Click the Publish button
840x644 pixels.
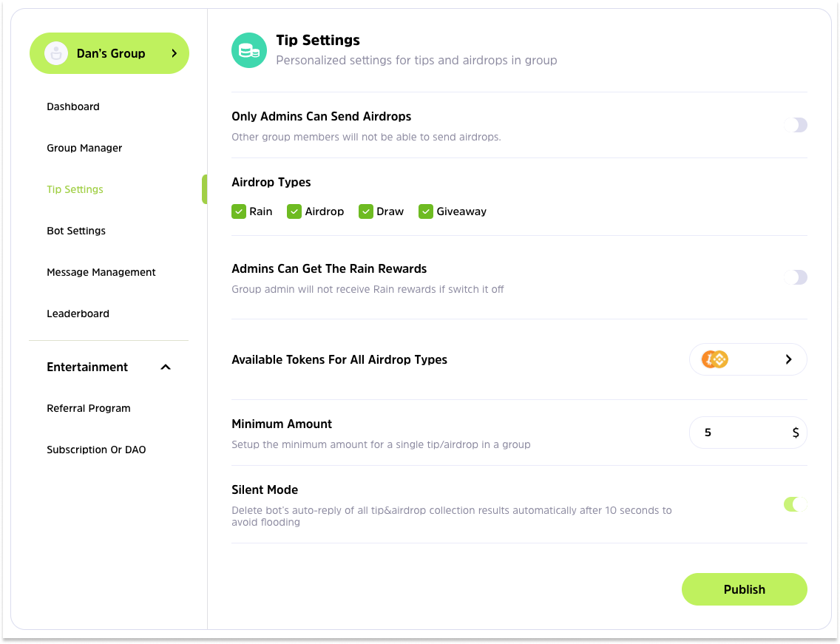pos(744,589)
